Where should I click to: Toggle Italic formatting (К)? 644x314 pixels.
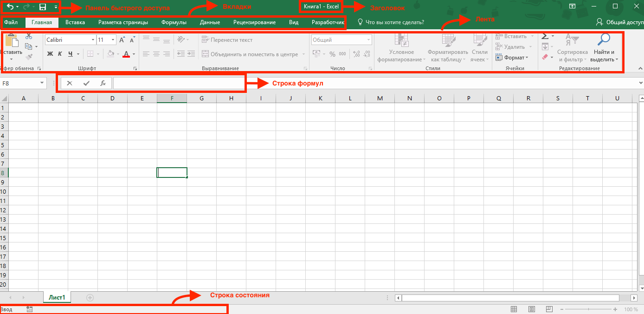(x=60, y=54)
